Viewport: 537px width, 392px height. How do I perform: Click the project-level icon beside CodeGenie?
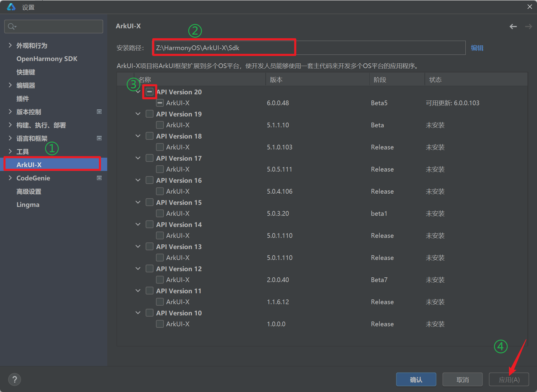coord(99,178)
